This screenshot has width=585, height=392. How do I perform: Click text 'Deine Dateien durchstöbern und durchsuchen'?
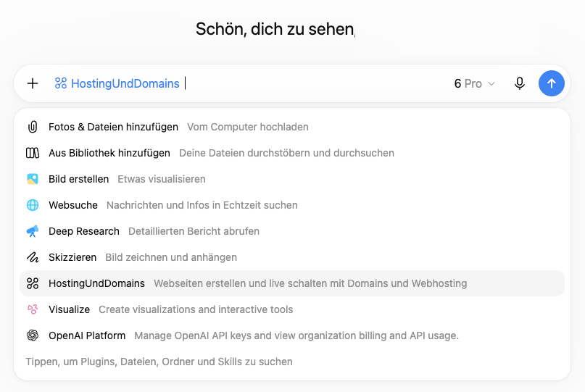point(286,153)
